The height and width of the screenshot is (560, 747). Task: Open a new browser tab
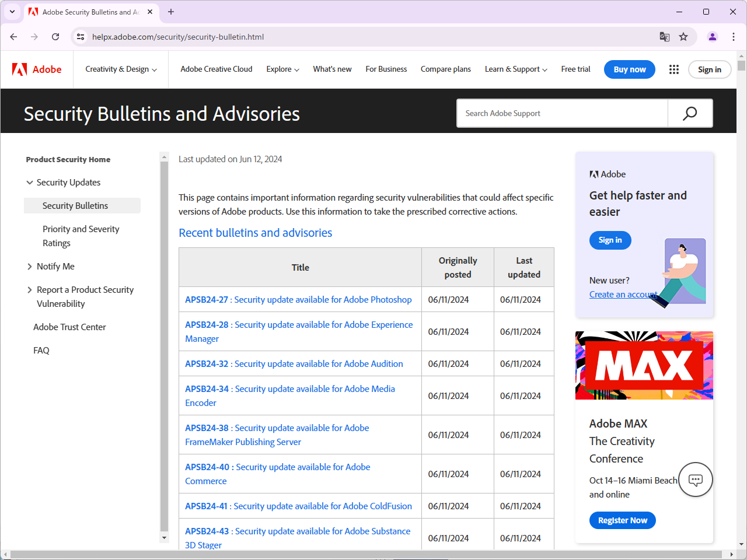(x=171, y=12)
